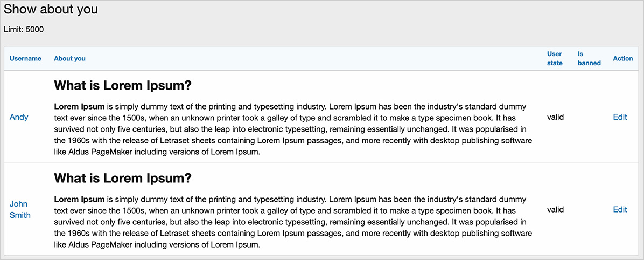
Task: Sort by the User state column
Action: pyautogui.click(x=555, y=58)
